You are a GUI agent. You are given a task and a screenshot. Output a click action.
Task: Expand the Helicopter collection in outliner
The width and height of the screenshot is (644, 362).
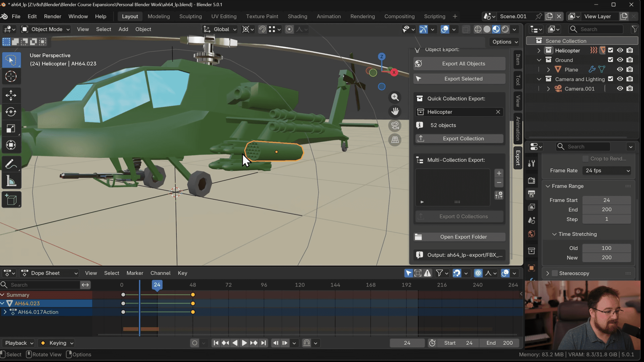click(x=539, y=51)
